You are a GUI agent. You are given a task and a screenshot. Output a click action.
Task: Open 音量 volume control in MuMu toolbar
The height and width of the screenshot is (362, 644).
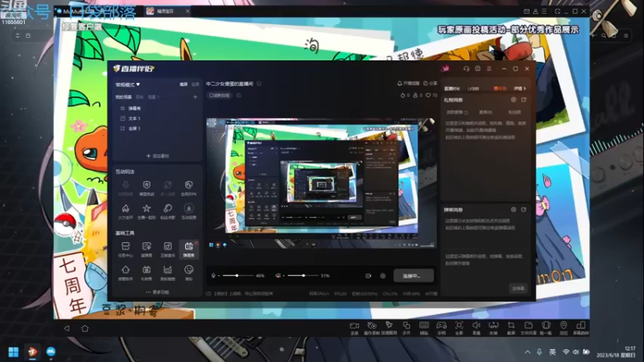pos(476,328)
